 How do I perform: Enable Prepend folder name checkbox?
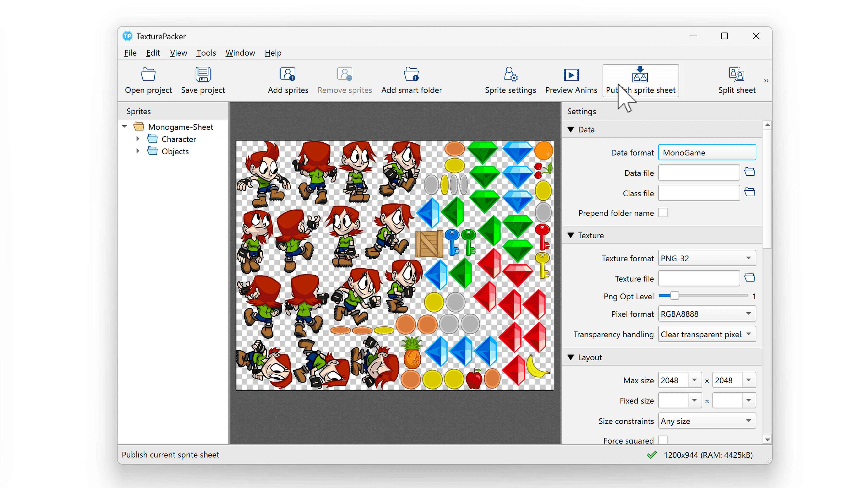[x=663, y=213]
